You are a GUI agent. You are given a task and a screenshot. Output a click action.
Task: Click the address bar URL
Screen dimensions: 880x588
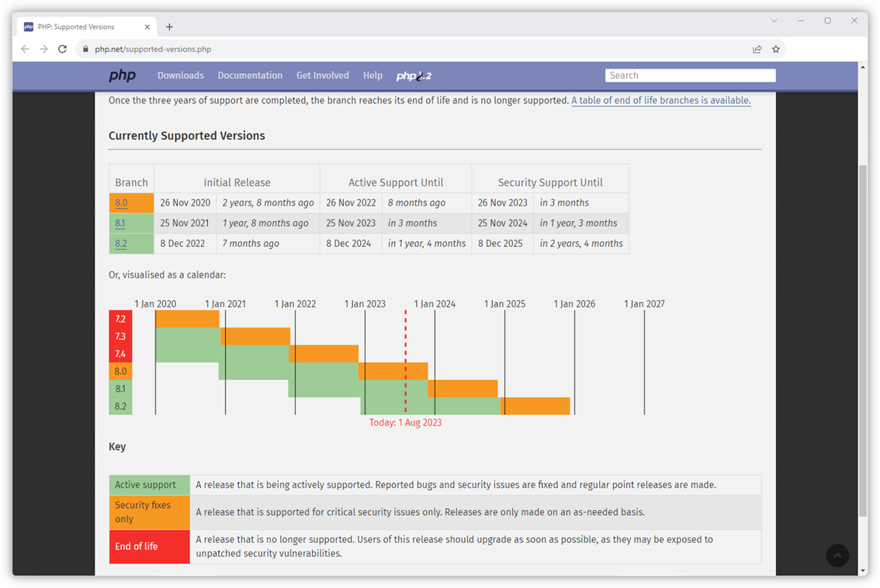(x=153, y=50)
